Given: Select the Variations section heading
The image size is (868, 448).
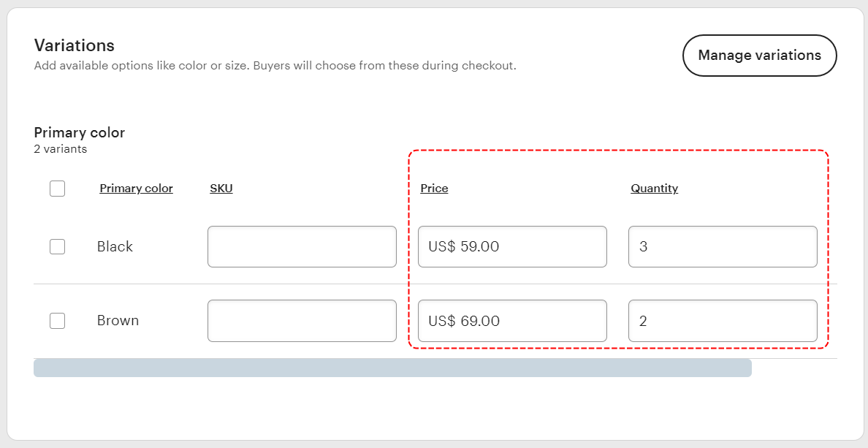Looking at the screenshot, I should coord(74,45).
